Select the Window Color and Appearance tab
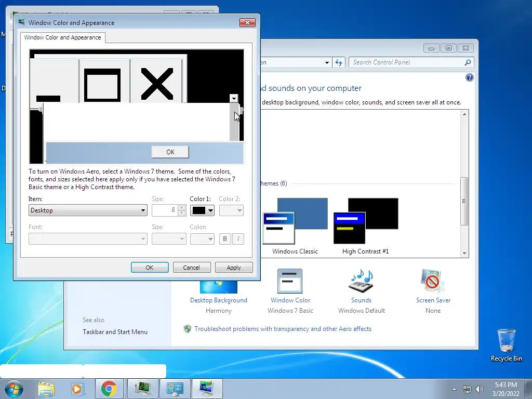This screenshot has height=399, width=532. tap(62, 37)
